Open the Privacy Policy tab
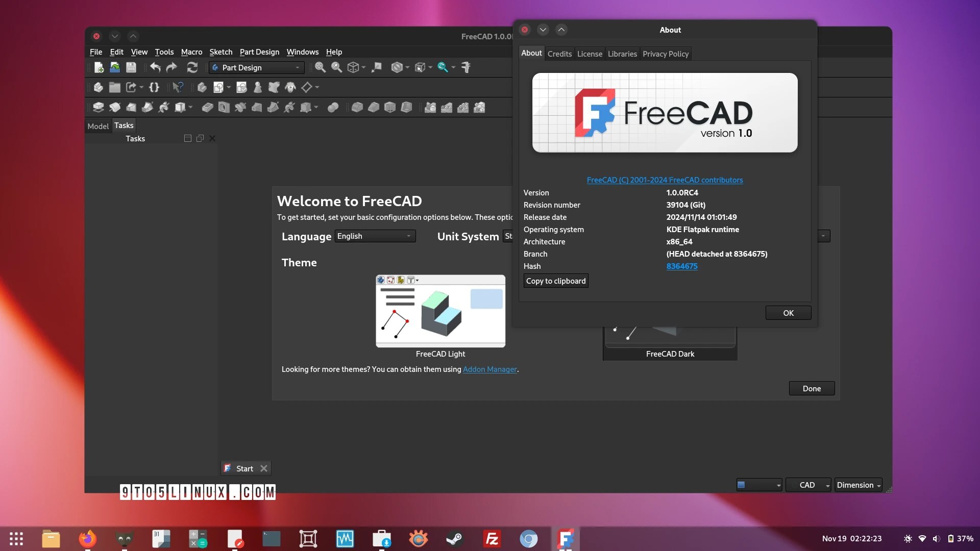 pyautogui.click(x=666, y=54)
